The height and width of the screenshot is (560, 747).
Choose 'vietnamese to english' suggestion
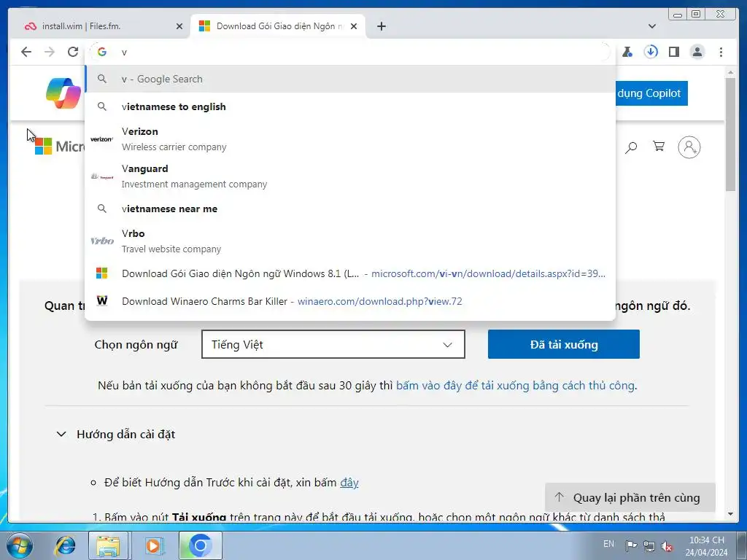point(350,106)
